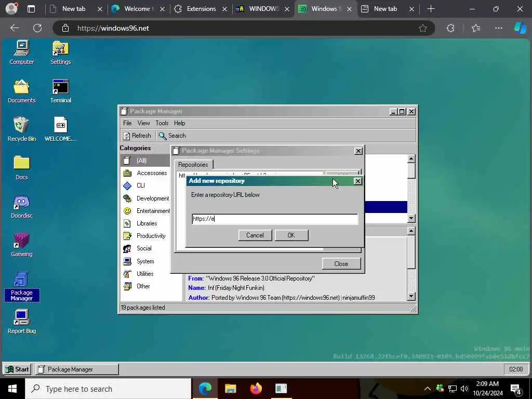Open the Settings desktop icon
532x399 pixels.
pyautogui.click(x=60, y=52)
